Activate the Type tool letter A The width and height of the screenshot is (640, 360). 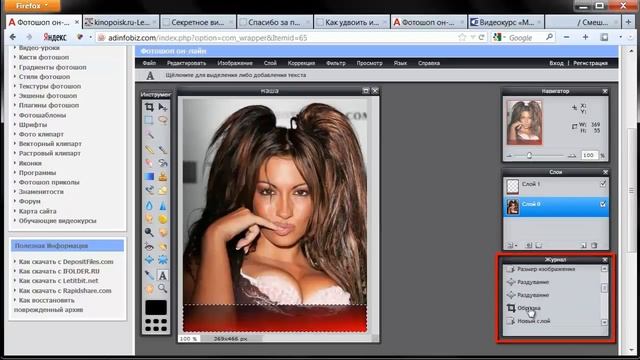[163, 275]
